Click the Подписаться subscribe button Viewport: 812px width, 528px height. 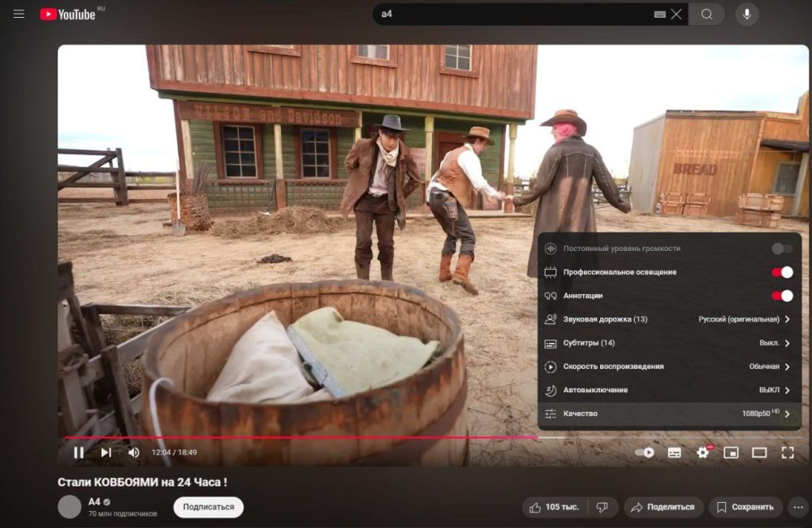[x=208, y=507]
